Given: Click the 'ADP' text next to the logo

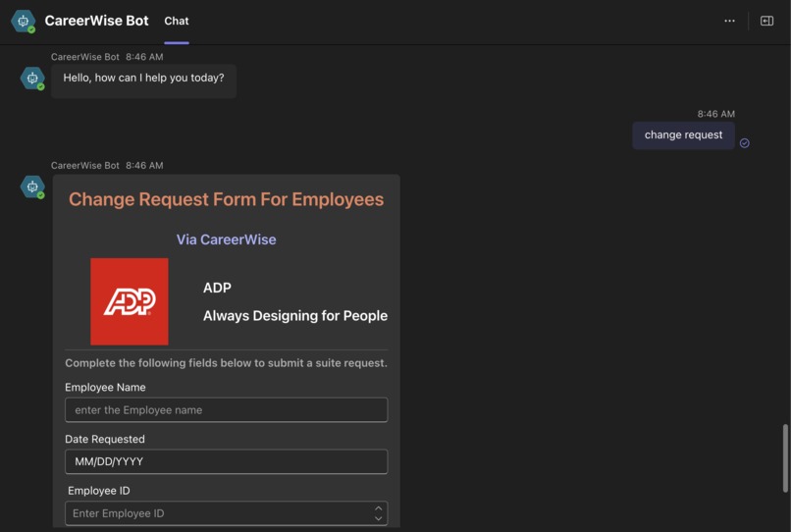Looking at the screenshot, I should tap(217, 288).
